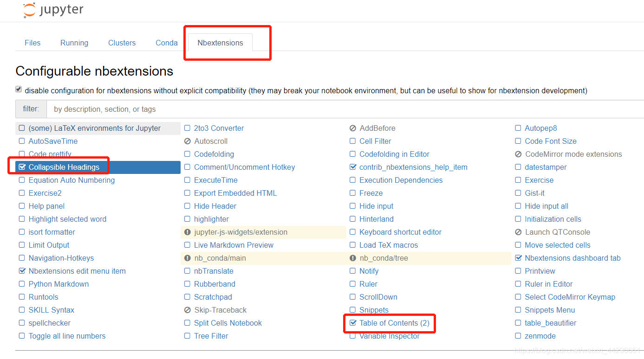Tick the Notify checkbox

353,271
